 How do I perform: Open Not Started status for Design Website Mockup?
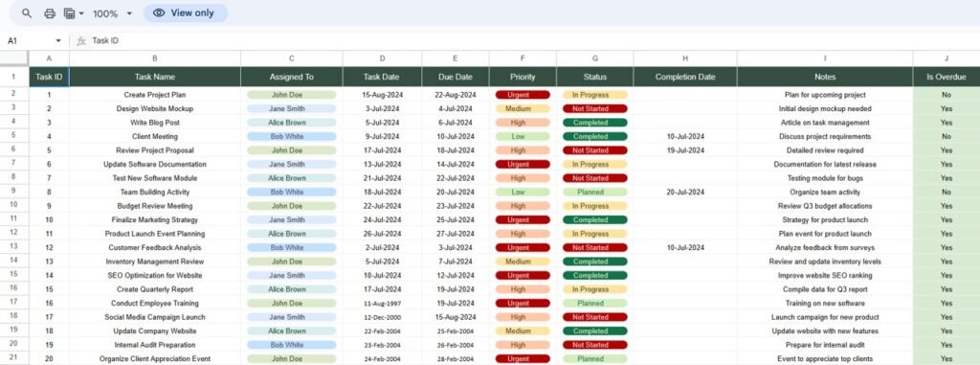(x=594, y=109)
